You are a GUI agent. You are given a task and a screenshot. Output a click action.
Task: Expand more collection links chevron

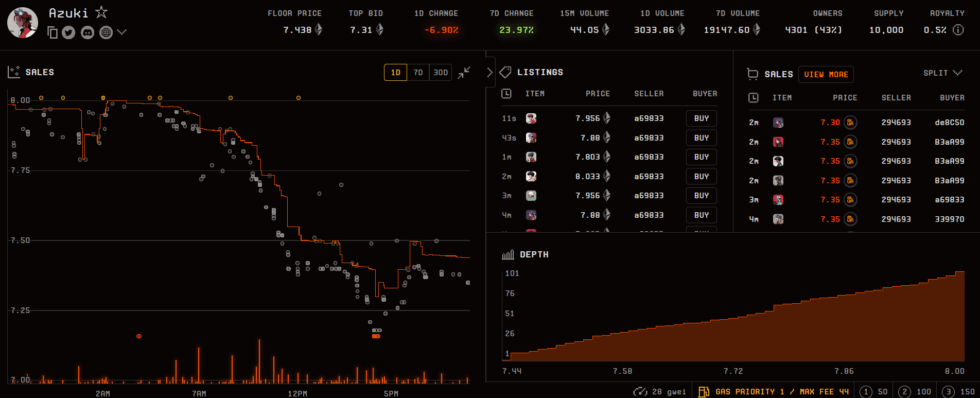click(121, 32)
